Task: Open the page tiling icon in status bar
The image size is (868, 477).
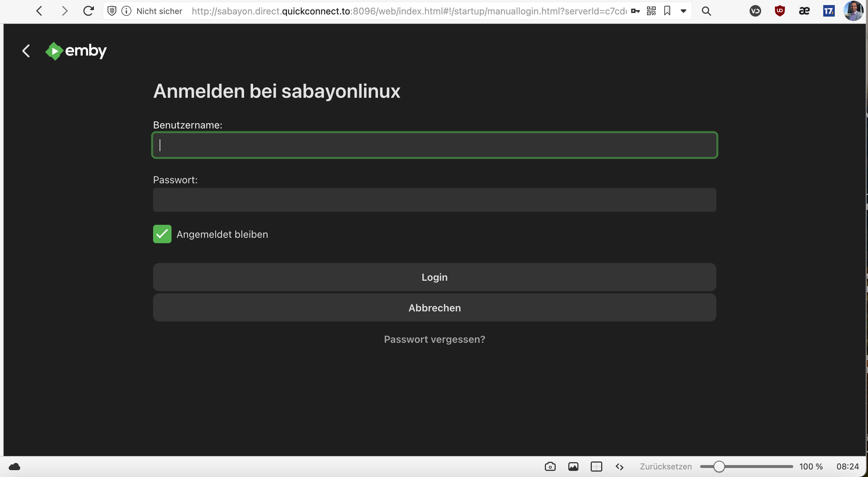Action: (596, 467)
